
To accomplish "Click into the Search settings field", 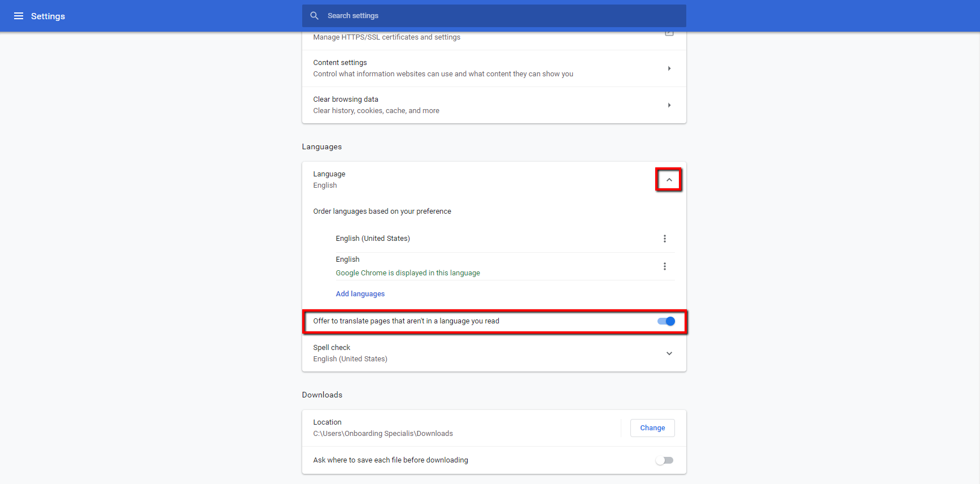I will click(494, 16).
